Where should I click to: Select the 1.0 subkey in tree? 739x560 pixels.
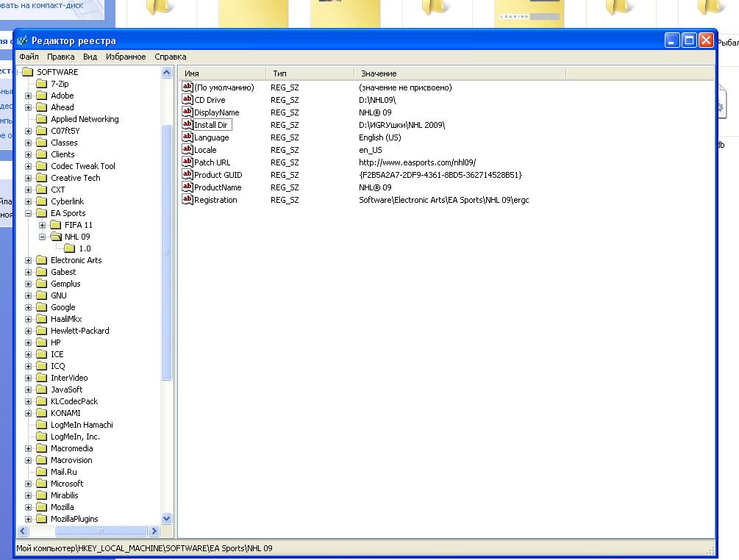85,248
